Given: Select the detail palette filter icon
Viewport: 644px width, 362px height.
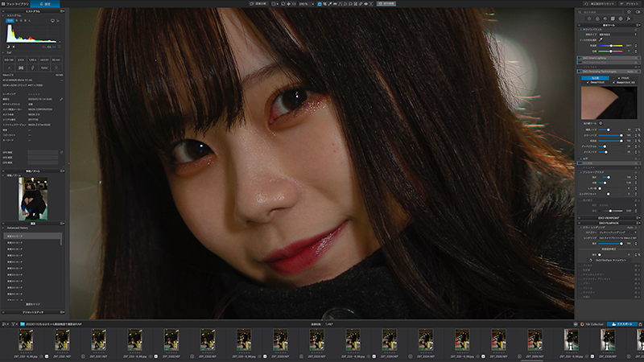Looking at the screenshot, I should click(x=605, y=19).
